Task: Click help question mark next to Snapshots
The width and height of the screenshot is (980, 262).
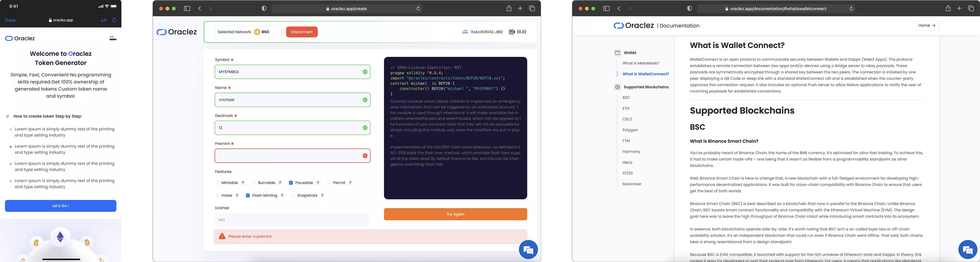Action: pos(322,196)
